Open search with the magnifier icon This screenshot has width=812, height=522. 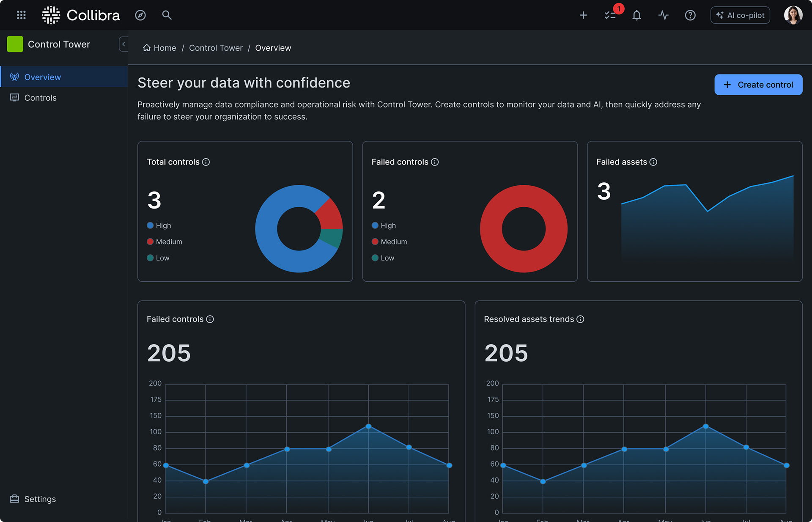coord(167,15)
